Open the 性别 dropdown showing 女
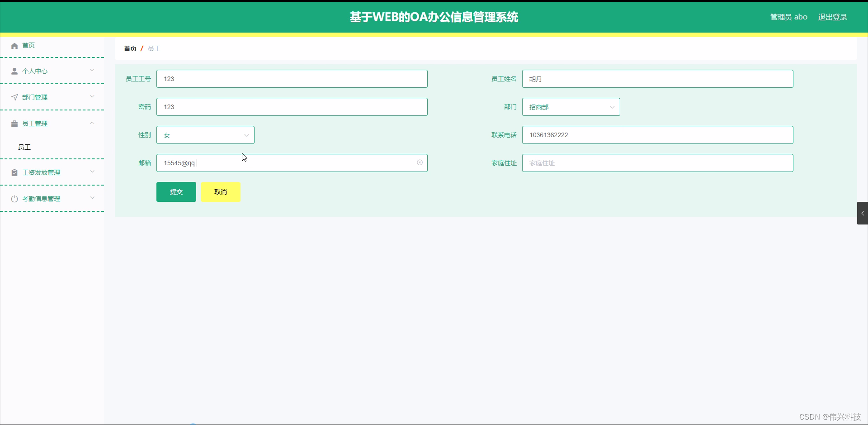Screen dimensions: 868x425 click(x=205, y=134)
